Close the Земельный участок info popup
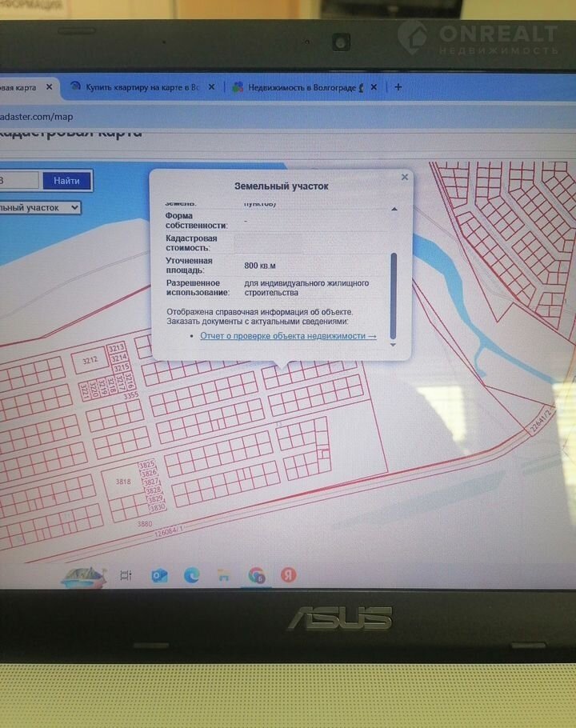 [x=405, y=178]
